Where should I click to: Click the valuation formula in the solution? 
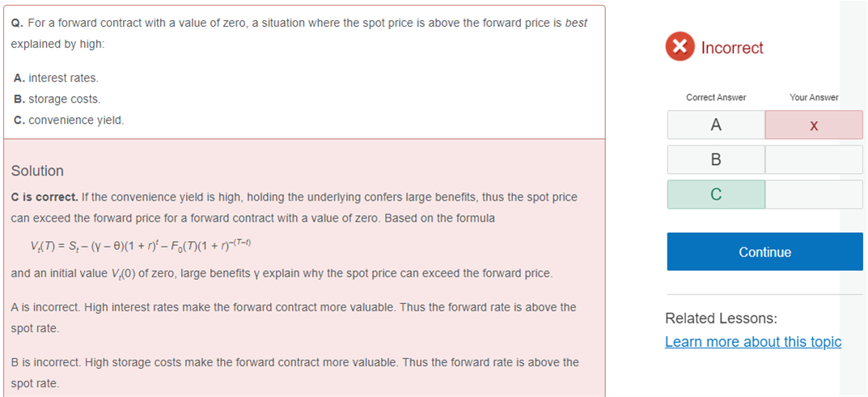(x=145, y=246)
